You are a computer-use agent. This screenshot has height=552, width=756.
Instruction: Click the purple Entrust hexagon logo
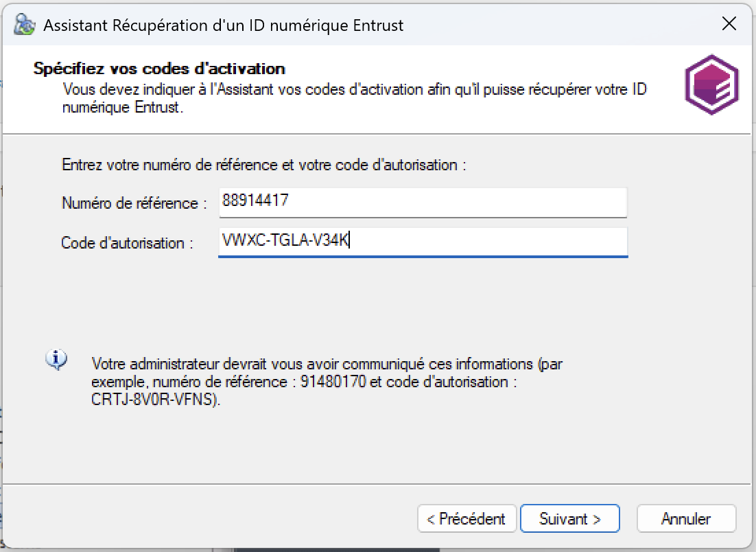point(711,84)
